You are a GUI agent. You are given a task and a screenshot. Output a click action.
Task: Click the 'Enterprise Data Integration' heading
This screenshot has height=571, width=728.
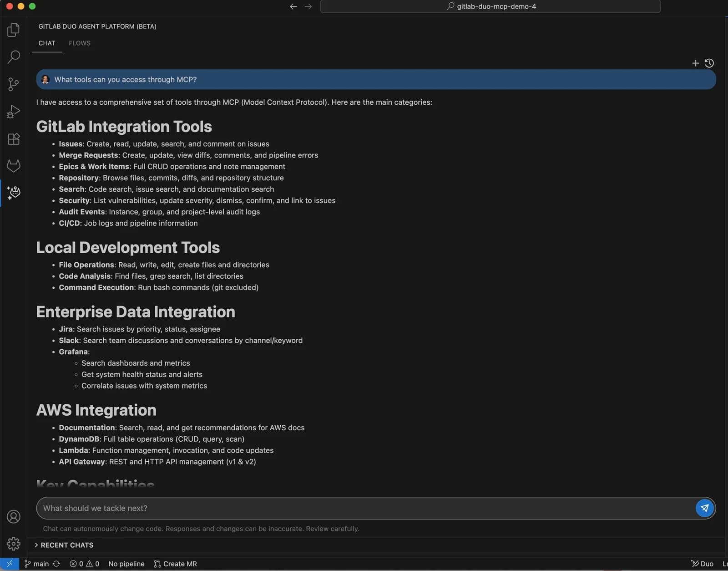point(136,312)
